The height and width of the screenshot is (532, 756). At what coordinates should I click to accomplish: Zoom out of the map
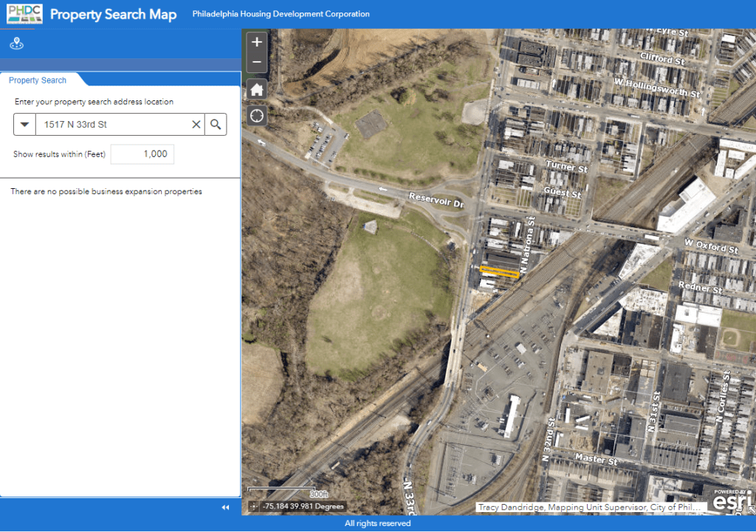point(257,62)
